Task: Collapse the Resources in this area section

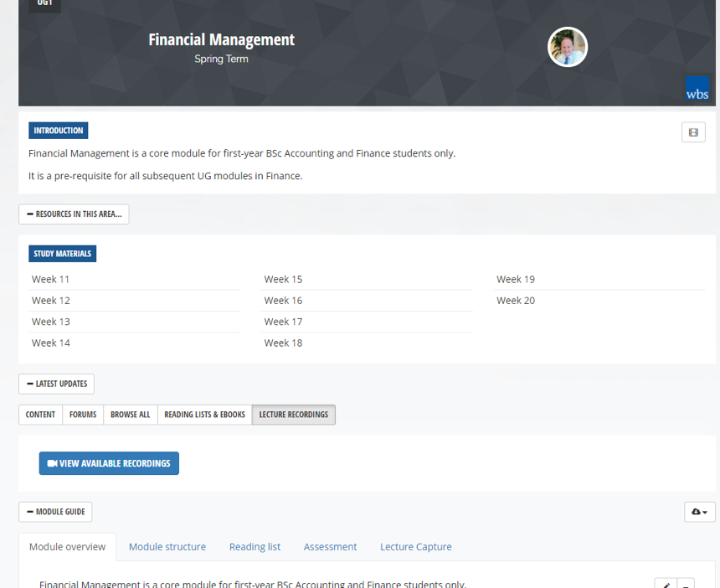Action: (74, 214)
